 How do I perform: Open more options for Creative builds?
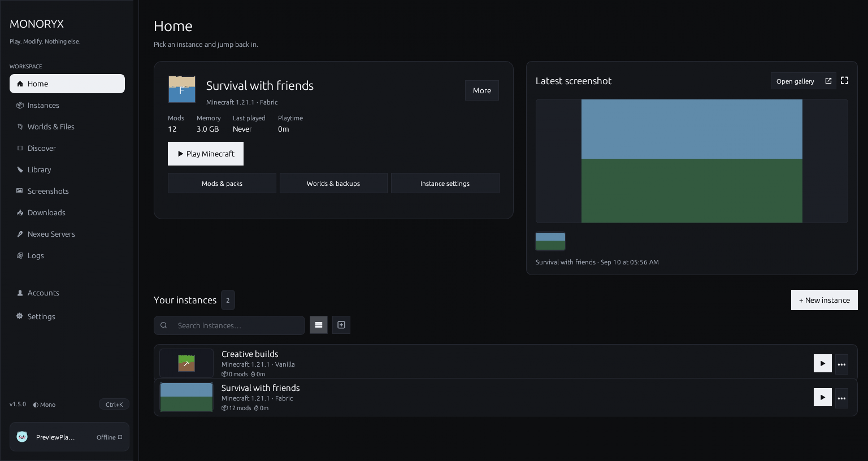point(841,364)
